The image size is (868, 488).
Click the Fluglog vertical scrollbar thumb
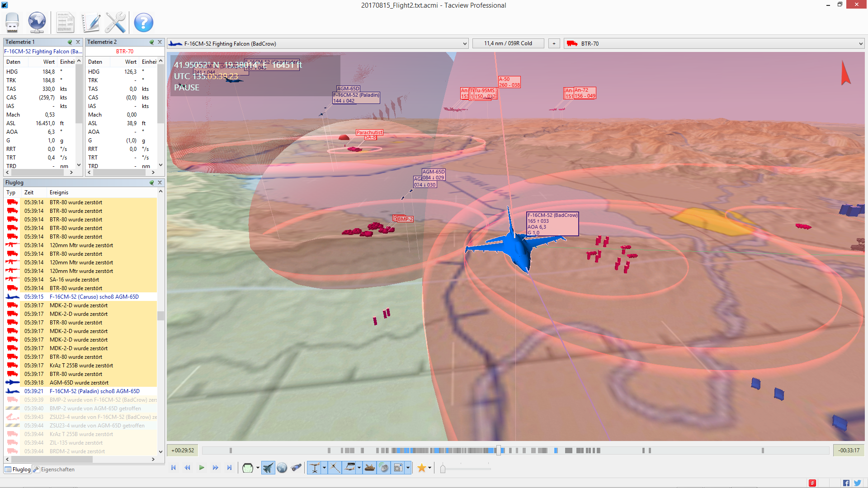(x=160, y=315)
